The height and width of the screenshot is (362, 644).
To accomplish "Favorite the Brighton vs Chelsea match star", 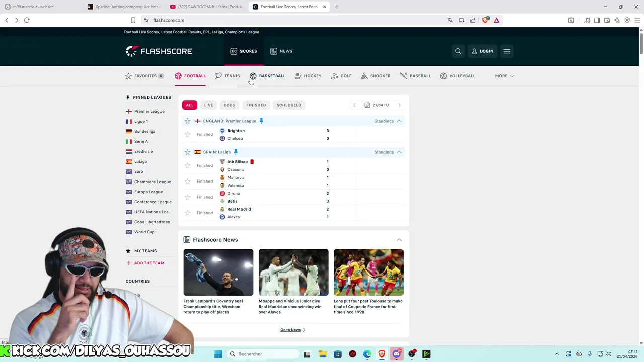I will [188, 134].
